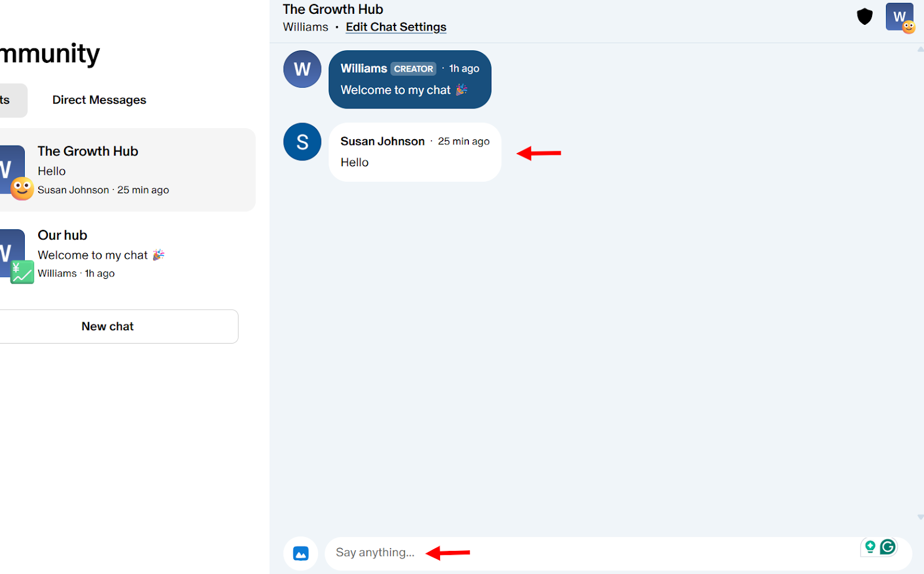924x574 pixels.
Task: Click the scroll up arrow of chat
Action: 920,50
